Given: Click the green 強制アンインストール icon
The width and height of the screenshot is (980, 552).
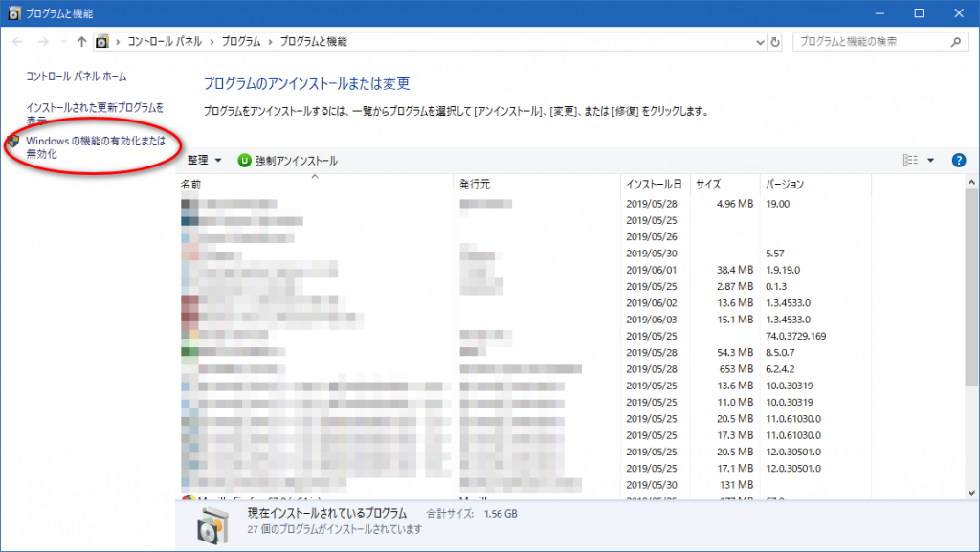Looking at the screenshot, I should point(244,161).
